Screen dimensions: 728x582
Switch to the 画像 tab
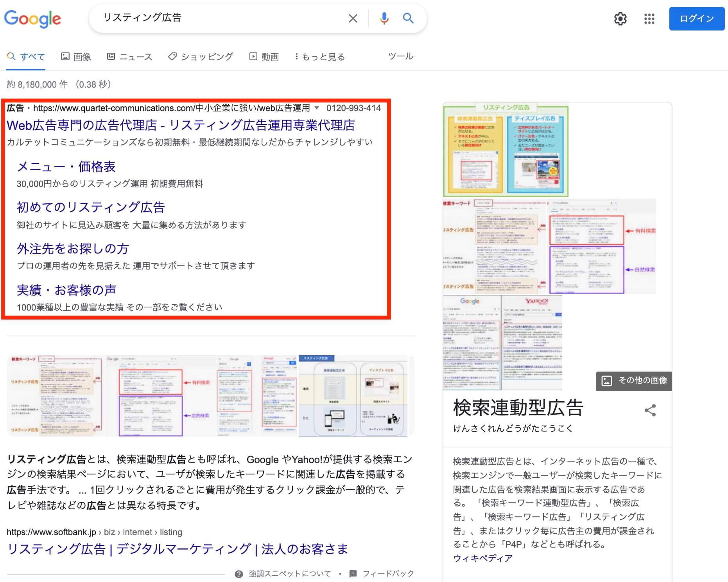76,57
